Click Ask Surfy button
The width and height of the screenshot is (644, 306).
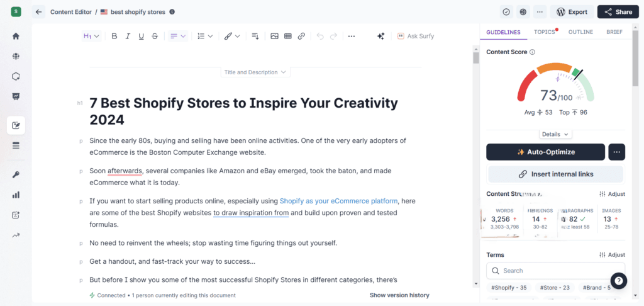tap(416, 36)
